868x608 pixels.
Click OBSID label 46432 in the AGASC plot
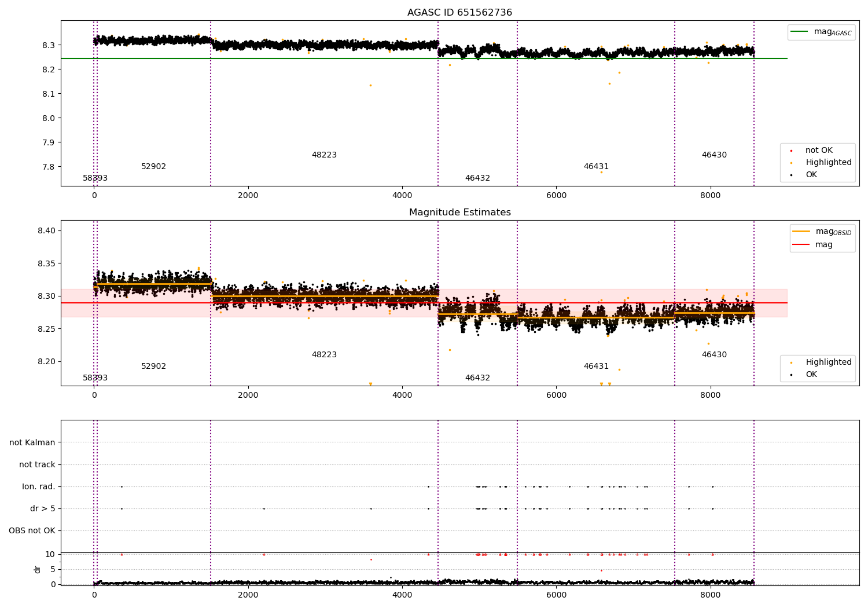tap(477, 178)
